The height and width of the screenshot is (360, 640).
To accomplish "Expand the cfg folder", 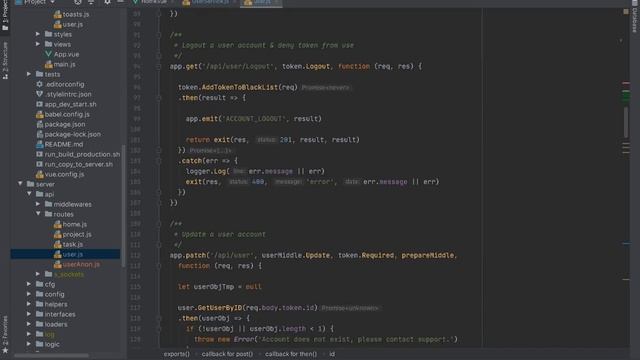I will (29, 284).
